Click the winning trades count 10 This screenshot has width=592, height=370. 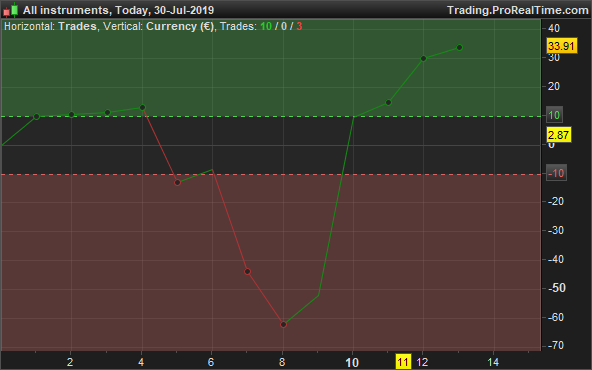point(266,26)
